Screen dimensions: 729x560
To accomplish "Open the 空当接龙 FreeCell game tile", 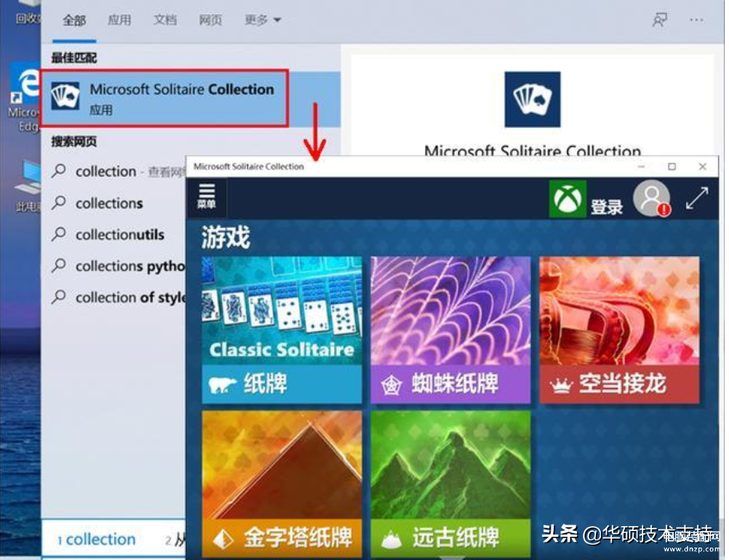I will [x=619, y=330].
